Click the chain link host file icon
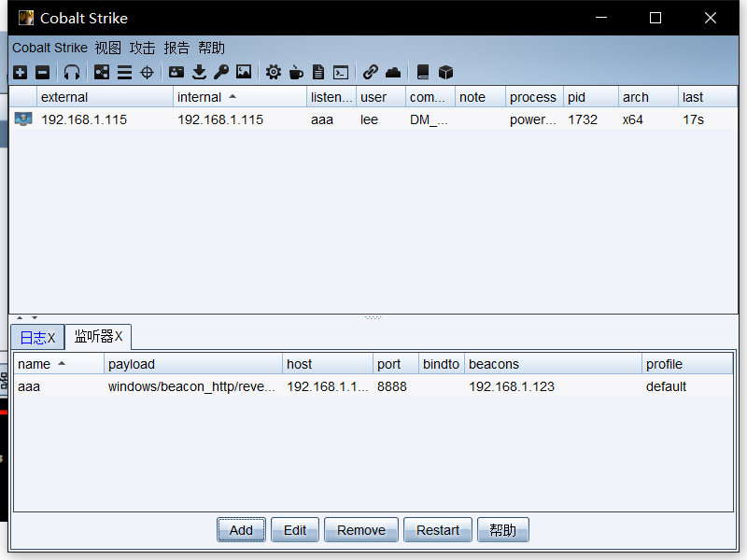Image resolution: width=747 pixels, height=560 pixels. coord(370,73)
